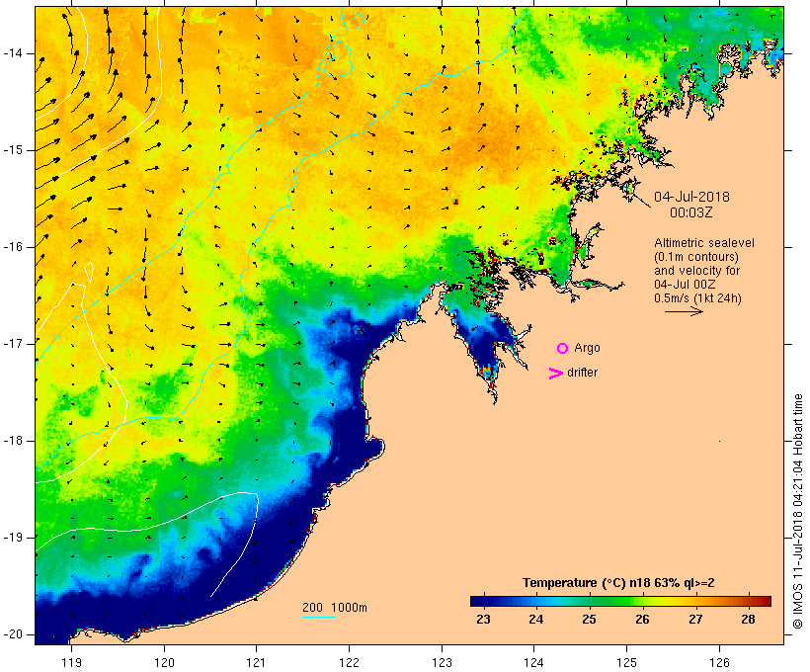Click the 126 longitude axis label
The height and width of the screenshot is (672, 810).
[x=719, y=663]
